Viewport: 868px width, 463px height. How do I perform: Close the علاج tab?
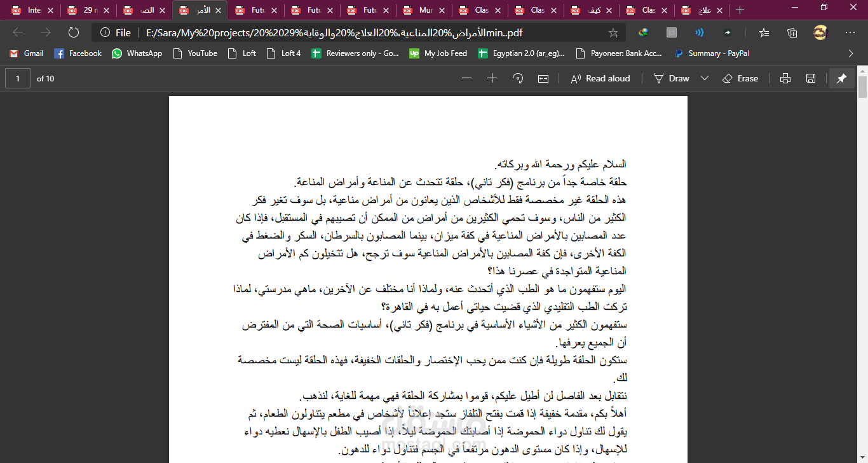[721, 10]
